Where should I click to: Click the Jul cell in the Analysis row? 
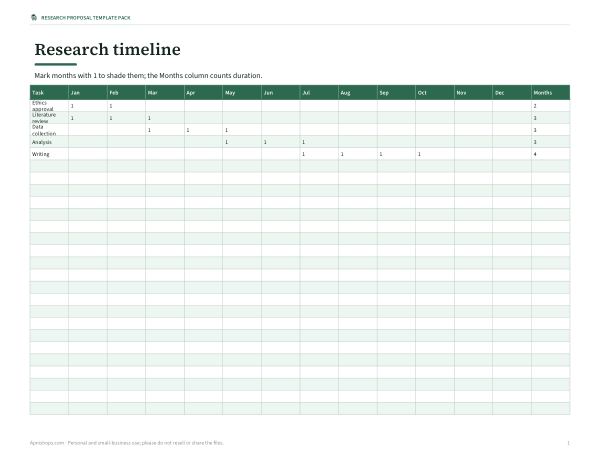tap(319, 142)
